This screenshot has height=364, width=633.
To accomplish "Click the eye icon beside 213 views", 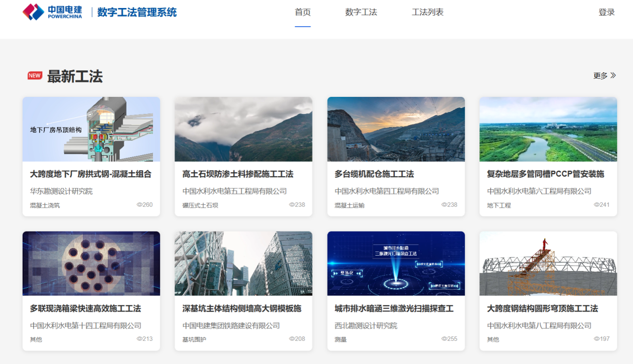I will tap(140, 339).
